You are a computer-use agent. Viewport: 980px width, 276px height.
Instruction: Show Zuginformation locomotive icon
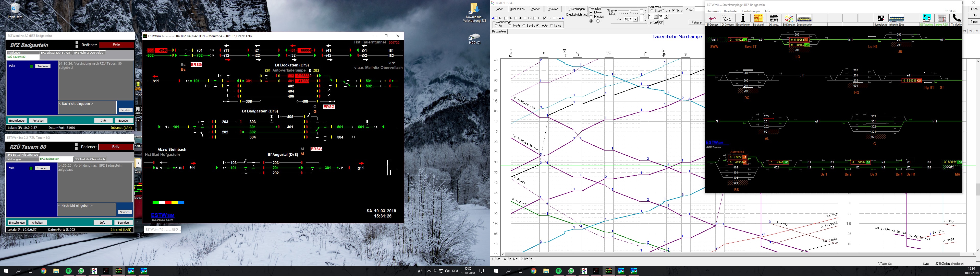click(804, 18)
